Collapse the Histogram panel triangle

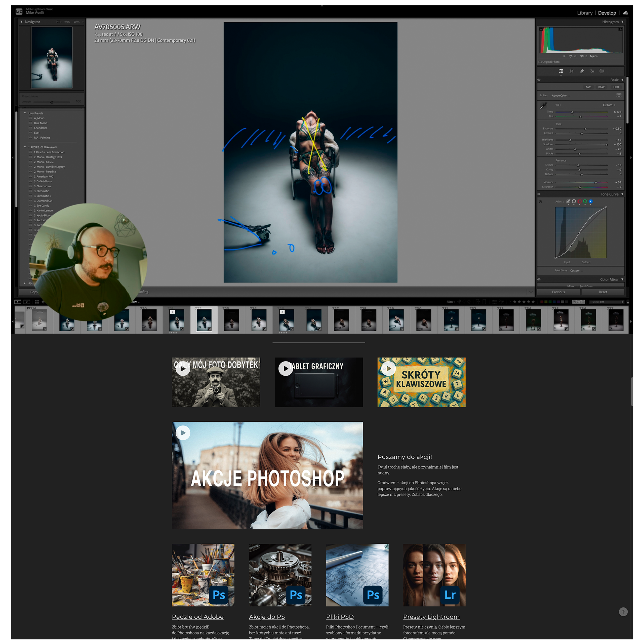pyautogui.click(x=622, y=22)
